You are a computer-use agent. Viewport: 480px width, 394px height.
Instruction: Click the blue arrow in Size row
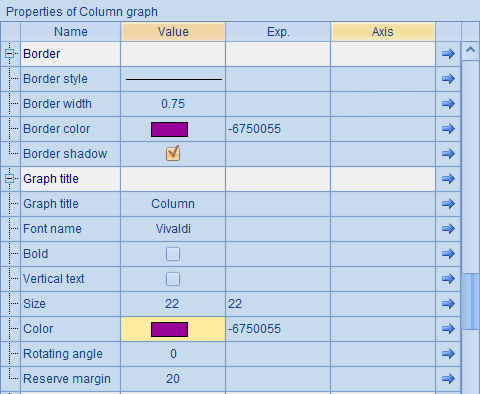448,304
